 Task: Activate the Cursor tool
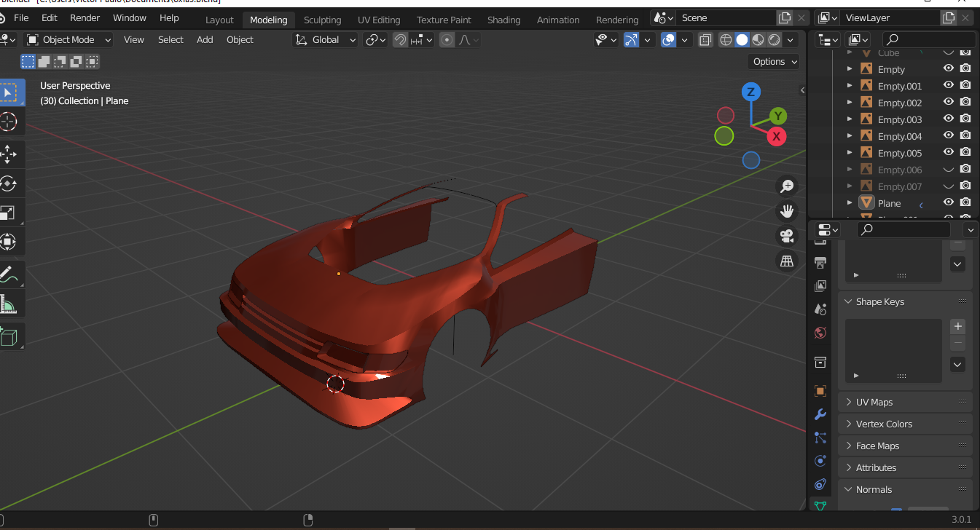point(9,122)
